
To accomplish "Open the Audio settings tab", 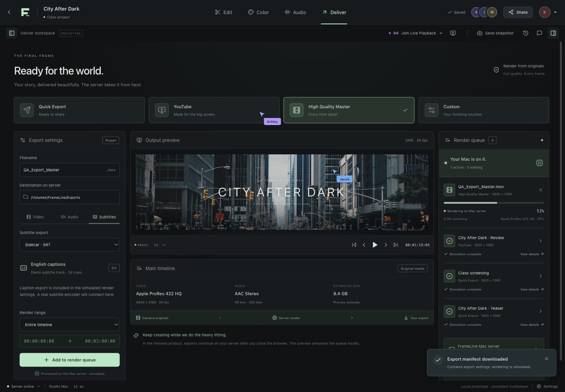I will pos(69,217).
